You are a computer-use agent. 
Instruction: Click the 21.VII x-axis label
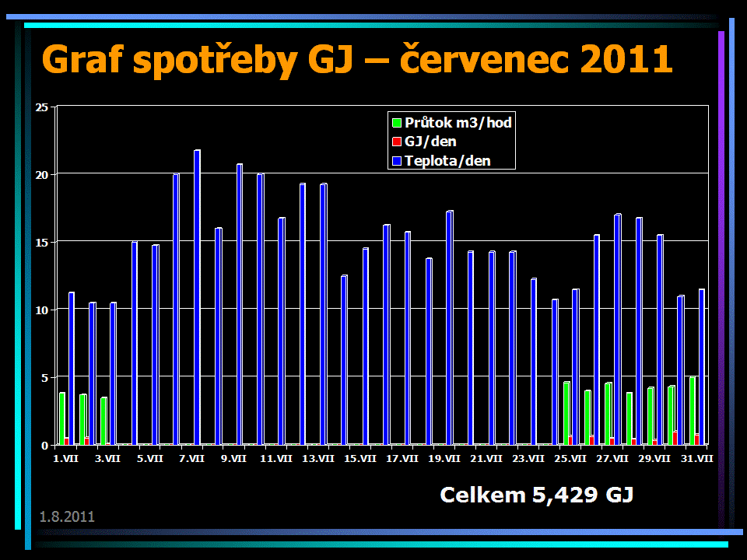[486, 459]
